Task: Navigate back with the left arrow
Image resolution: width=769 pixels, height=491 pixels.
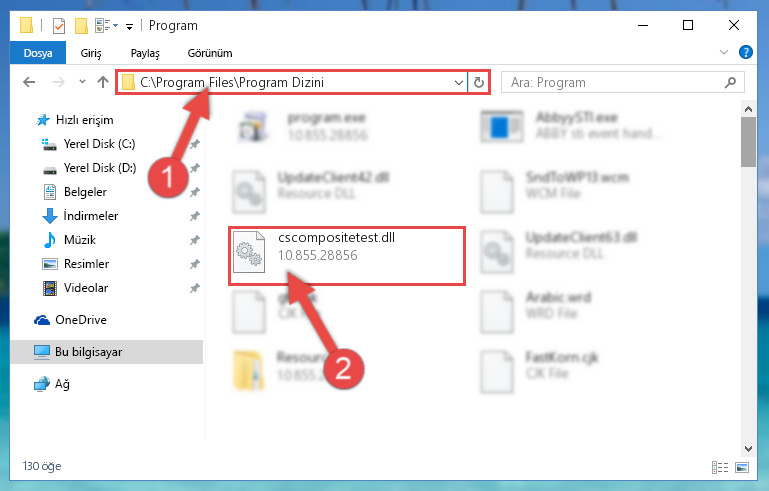Action: tap(29, 82)
